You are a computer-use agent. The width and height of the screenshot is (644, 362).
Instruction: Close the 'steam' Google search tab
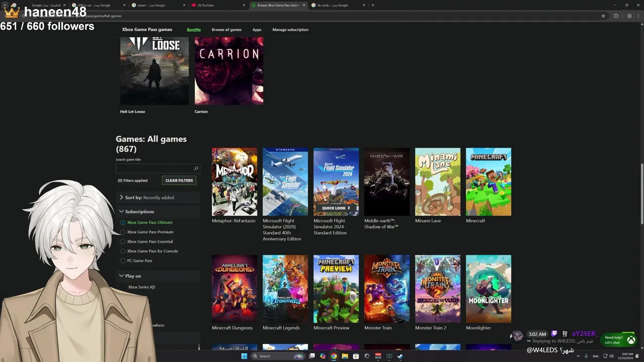pos(184,5)
